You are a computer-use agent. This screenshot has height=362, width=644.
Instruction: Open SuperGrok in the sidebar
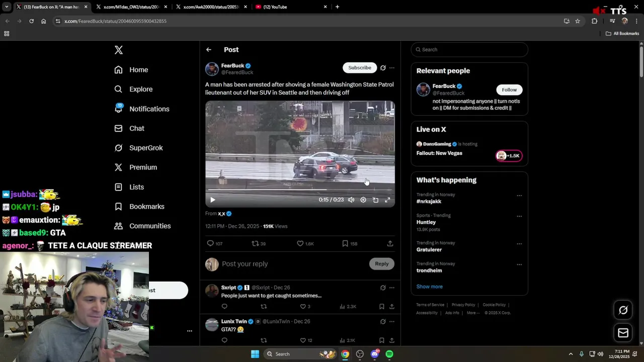click(x=138, y=148)
